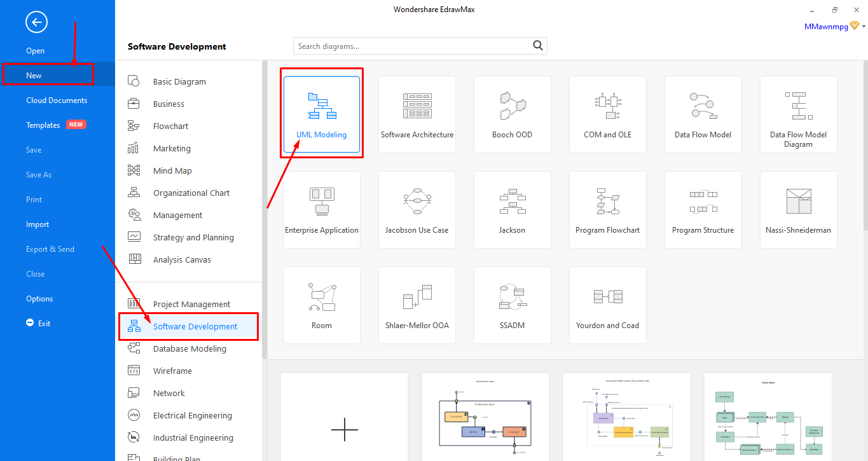Select the Nassi-Shneiderman diagram type
The height and width of the screenshot is (461, 868).
[x=799, y=210]
